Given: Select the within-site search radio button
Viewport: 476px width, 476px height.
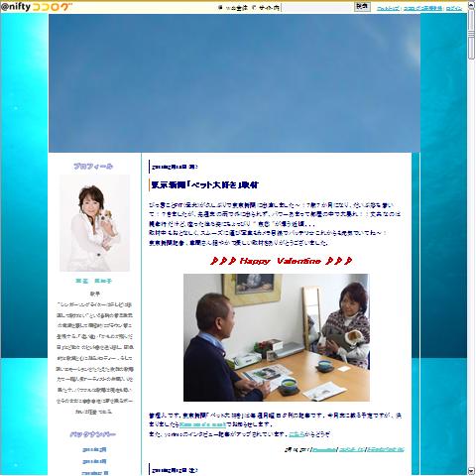Looking at the screenshot, I should click(254, 8).
